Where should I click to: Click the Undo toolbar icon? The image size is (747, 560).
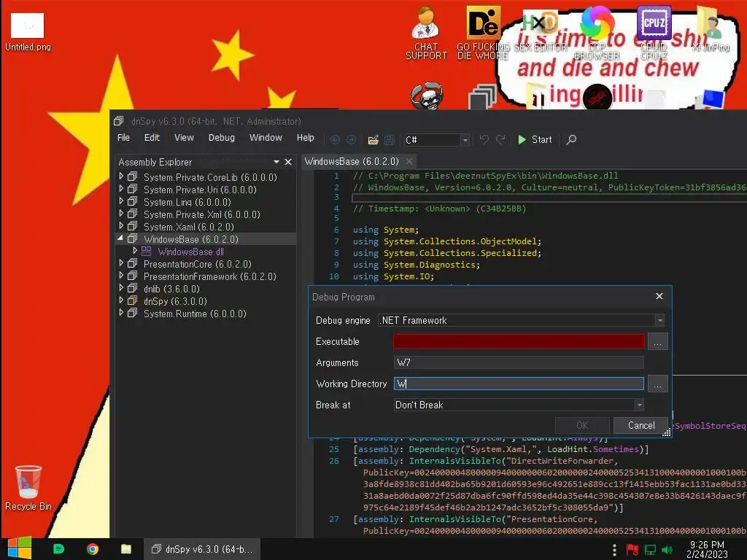(484, 139)
